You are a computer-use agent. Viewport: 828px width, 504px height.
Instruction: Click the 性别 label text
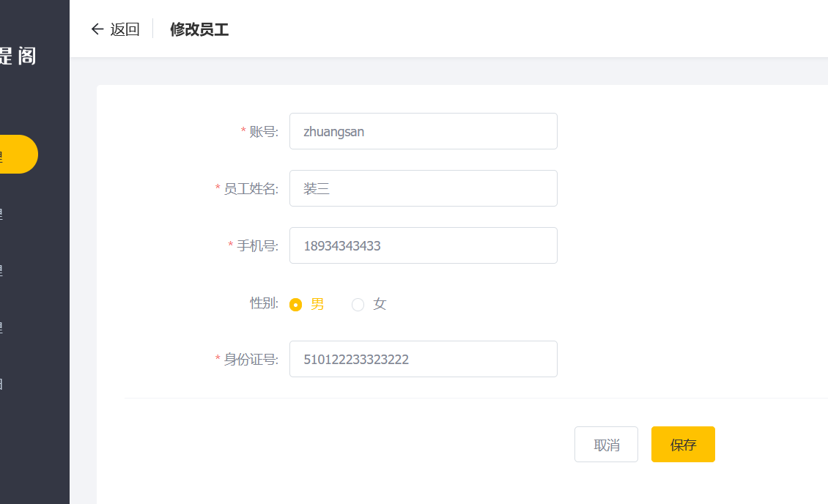(264, 303)
